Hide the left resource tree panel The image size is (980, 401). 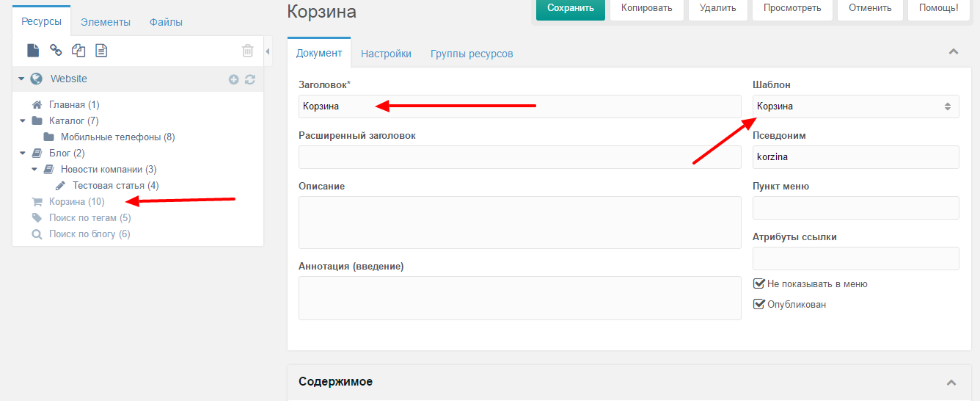click(268, 51)
